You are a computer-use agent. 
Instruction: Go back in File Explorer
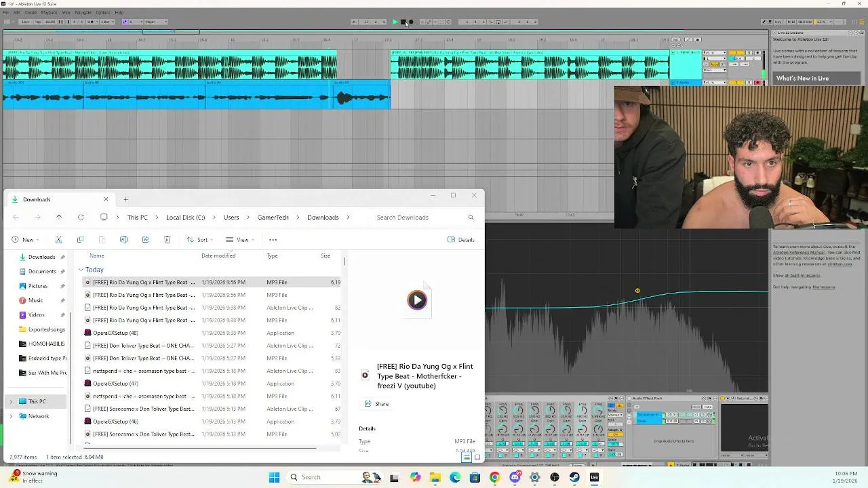[x=16, y=218]
